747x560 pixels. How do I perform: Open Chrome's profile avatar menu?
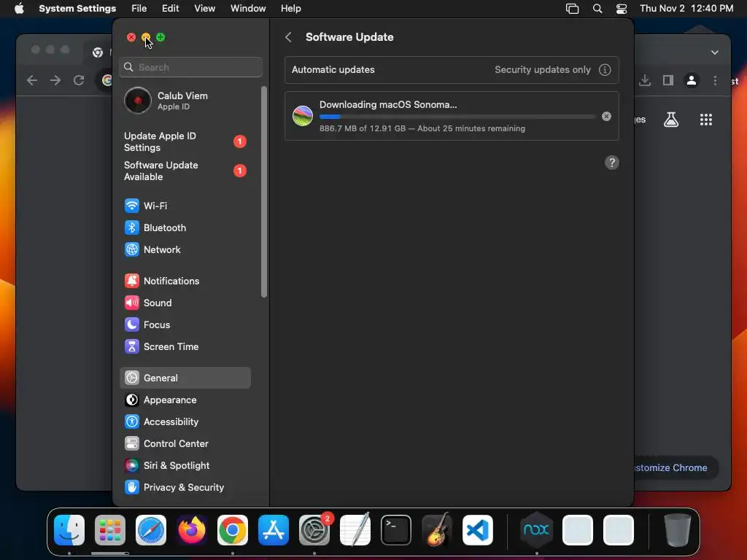tap(692, 80)
